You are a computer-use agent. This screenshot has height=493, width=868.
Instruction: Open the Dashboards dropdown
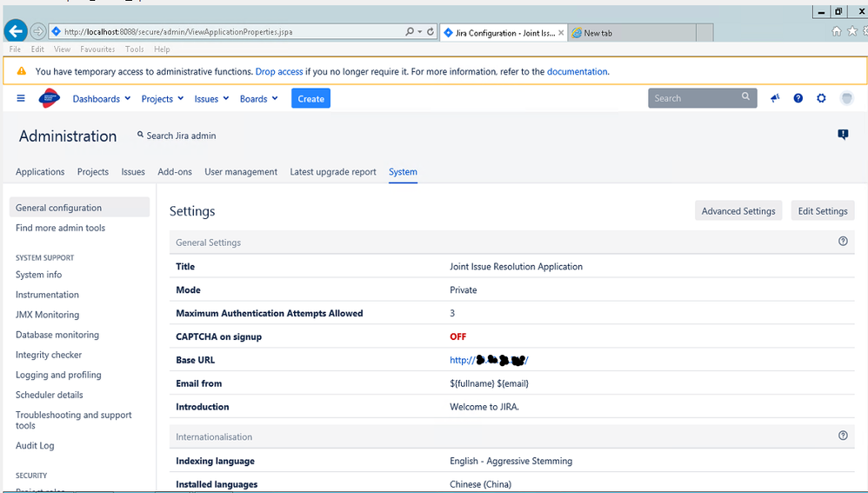101,98
